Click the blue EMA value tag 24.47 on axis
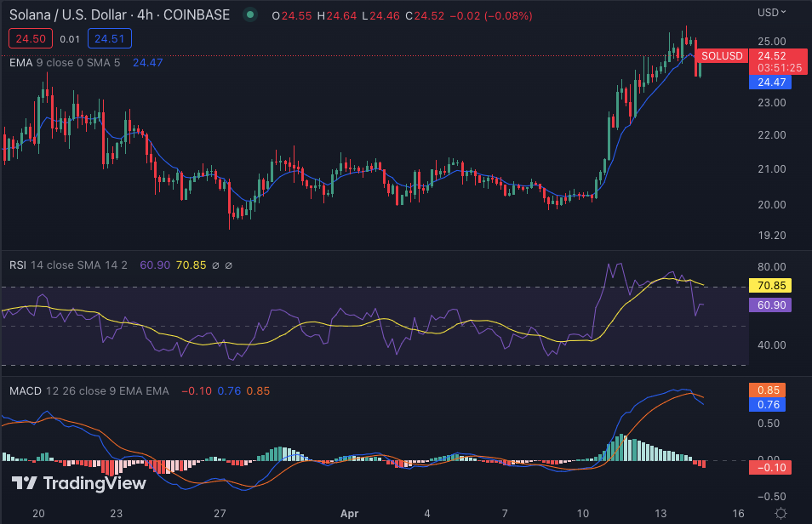 770,83
